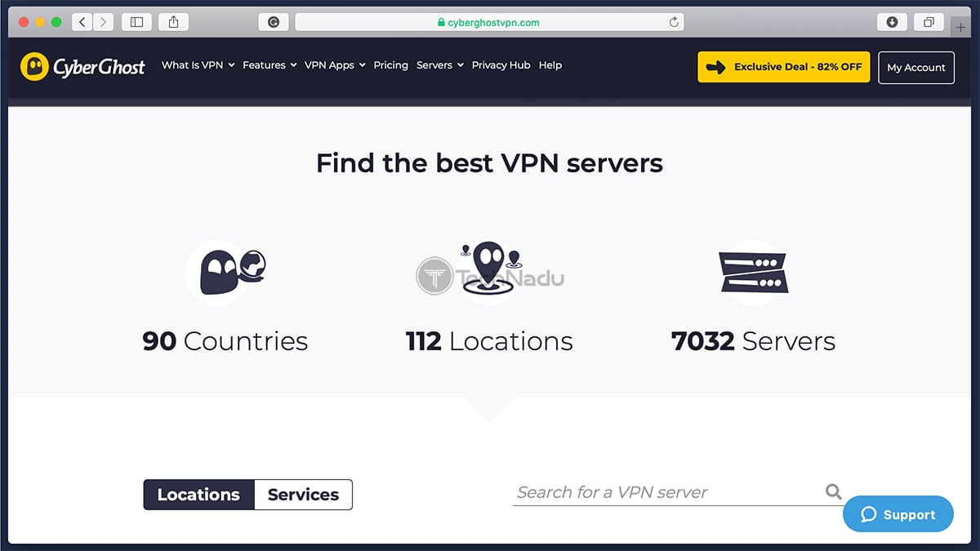Go forward with Safari's forward arrow
Viewport: 980px width, 551px height.
[x=103, y=22]
